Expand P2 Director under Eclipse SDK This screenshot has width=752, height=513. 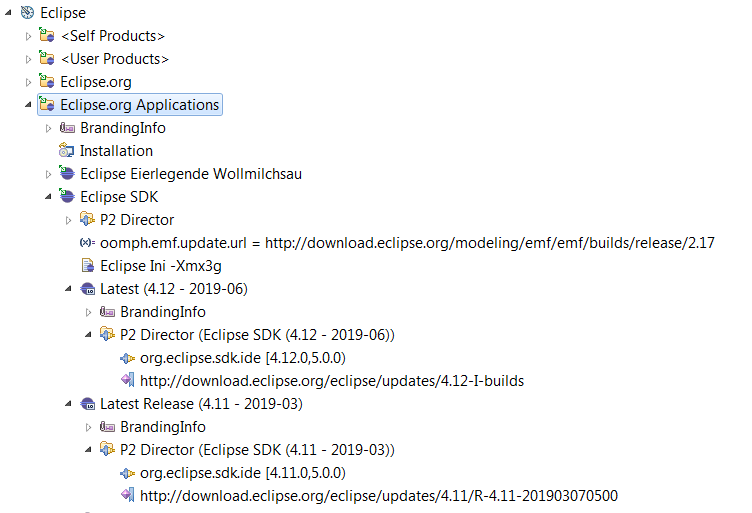point(69,221)
